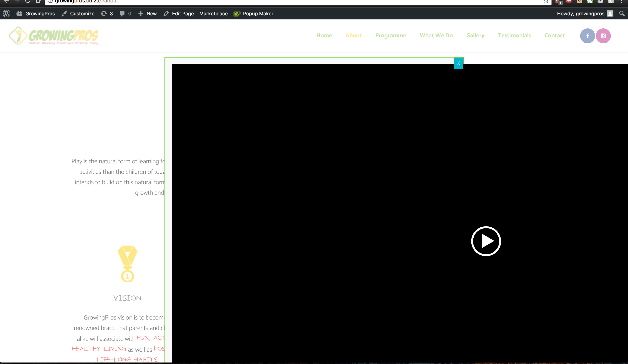Click the admin bar search icon
The image size is (628, 364).
point(622,13)
